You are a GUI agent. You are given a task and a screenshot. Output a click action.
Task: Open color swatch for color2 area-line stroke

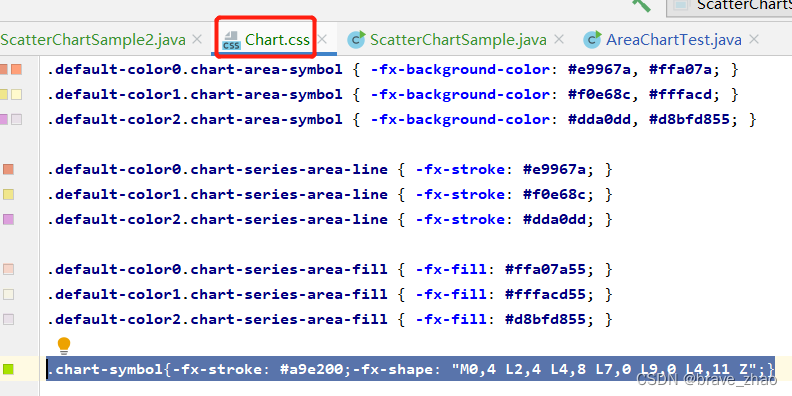point(8,219)
